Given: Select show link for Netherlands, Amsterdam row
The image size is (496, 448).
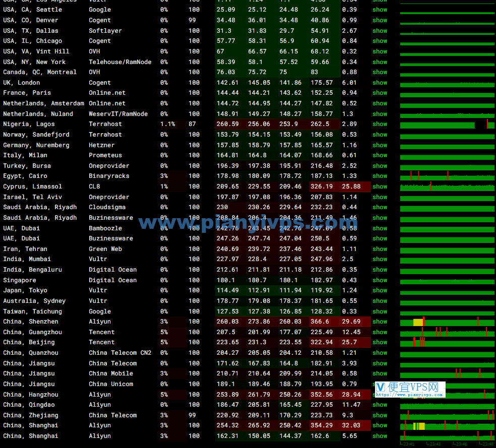Looking at the screenshot, I should click(380, 103).
